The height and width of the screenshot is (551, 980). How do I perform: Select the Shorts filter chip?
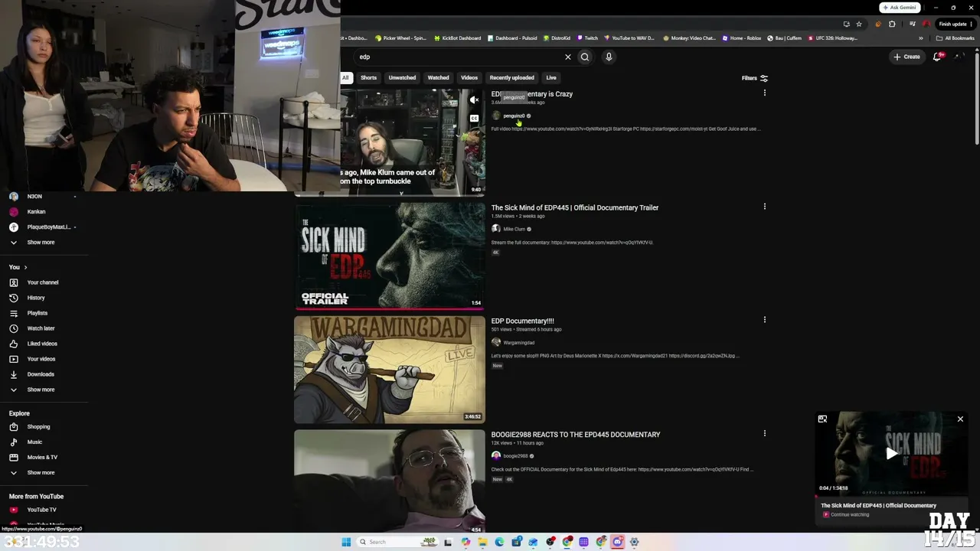[x=368, y=78]
